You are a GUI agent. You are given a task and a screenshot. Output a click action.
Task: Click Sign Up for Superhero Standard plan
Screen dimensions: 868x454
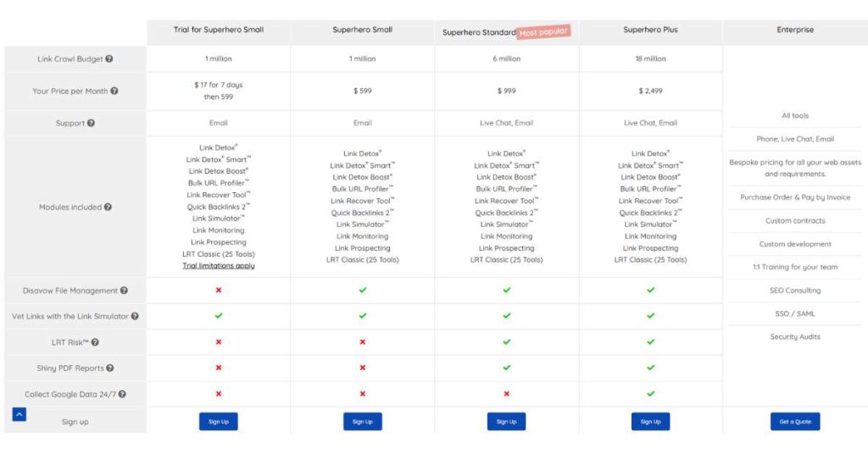click(506, 421)
